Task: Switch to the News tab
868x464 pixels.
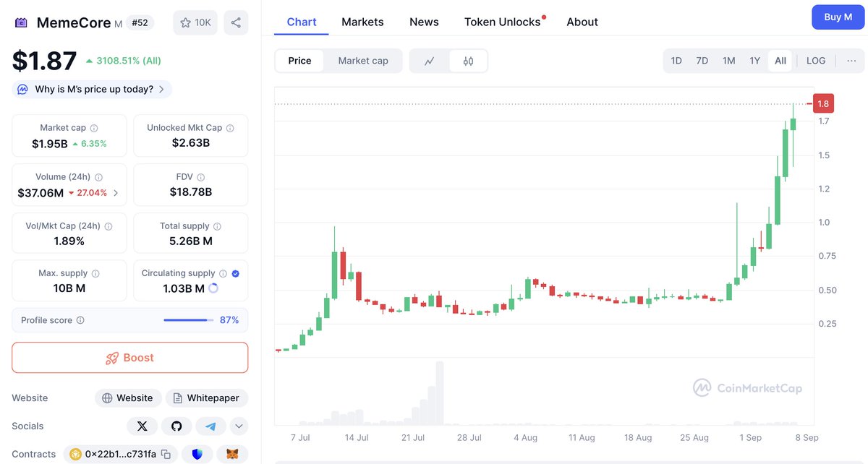Action: click(424, 22)
